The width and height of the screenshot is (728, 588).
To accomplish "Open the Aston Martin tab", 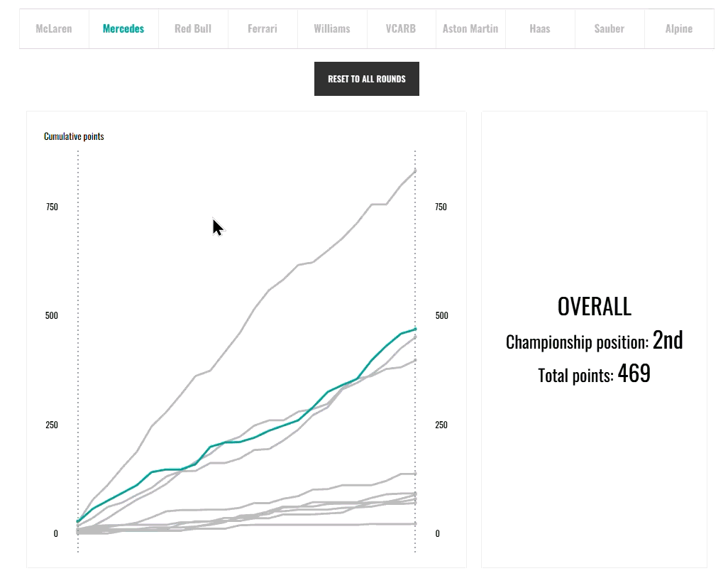I will 470,29.
